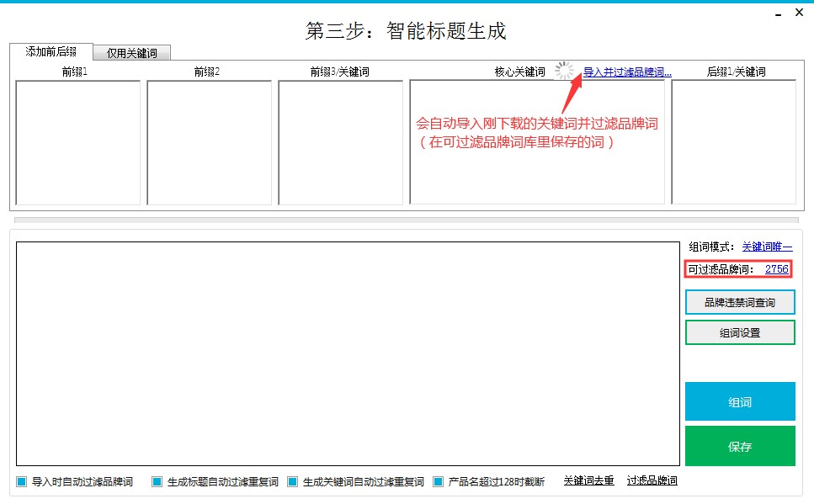
Task: Click the blue 组词 button
Action: coord(740,402)
